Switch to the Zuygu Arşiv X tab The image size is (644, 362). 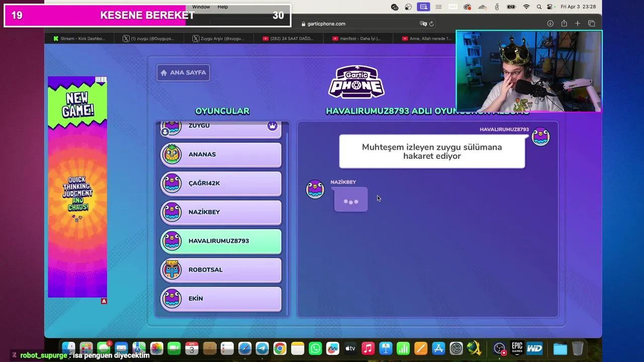218,39
